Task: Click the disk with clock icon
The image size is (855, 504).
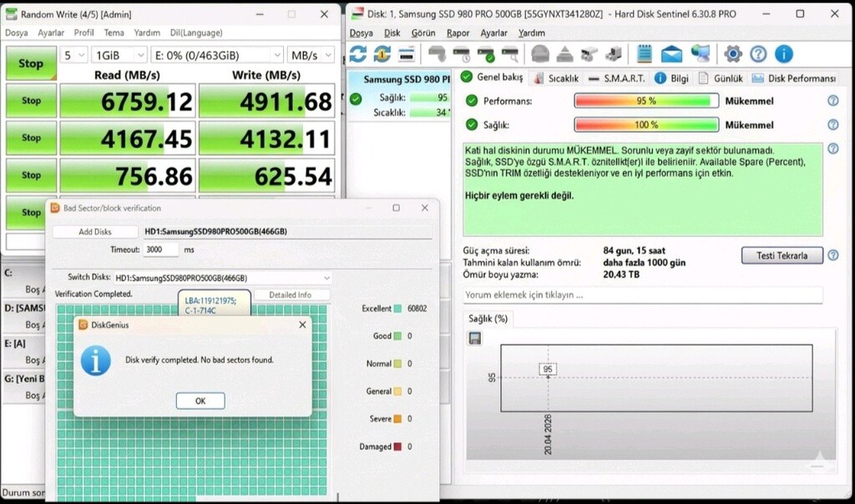Action: tap(461, 54)
